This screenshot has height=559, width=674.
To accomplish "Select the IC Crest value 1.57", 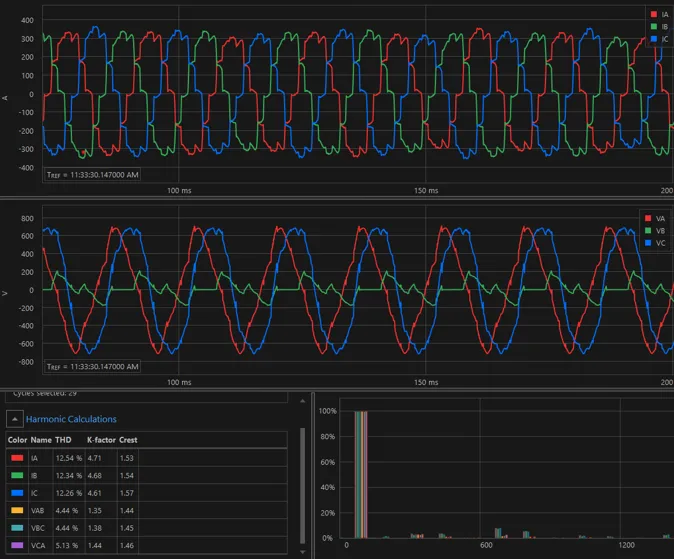I will (x=127, y=493).
